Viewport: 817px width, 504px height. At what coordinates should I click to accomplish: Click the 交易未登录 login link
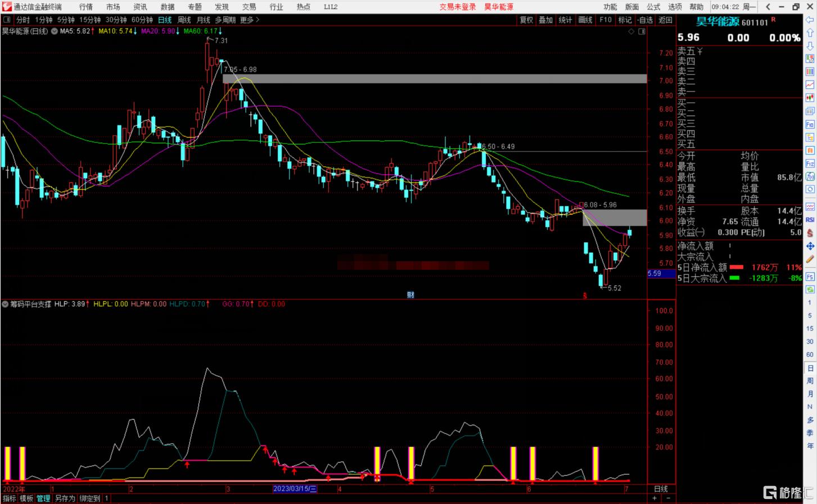[x=457, y=7]
